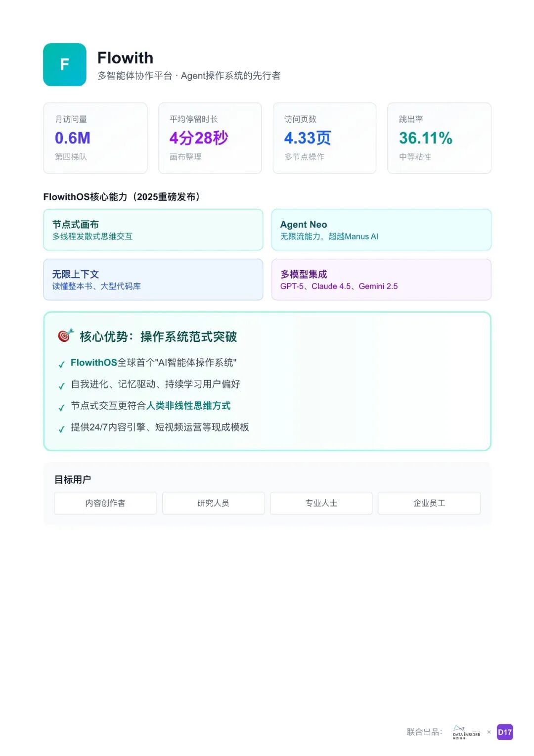Click the 4分28秒 duration value

199,138
